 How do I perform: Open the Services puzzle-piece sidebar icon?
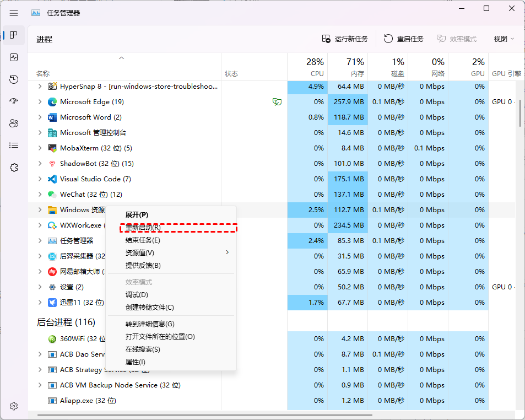point(14,168)
